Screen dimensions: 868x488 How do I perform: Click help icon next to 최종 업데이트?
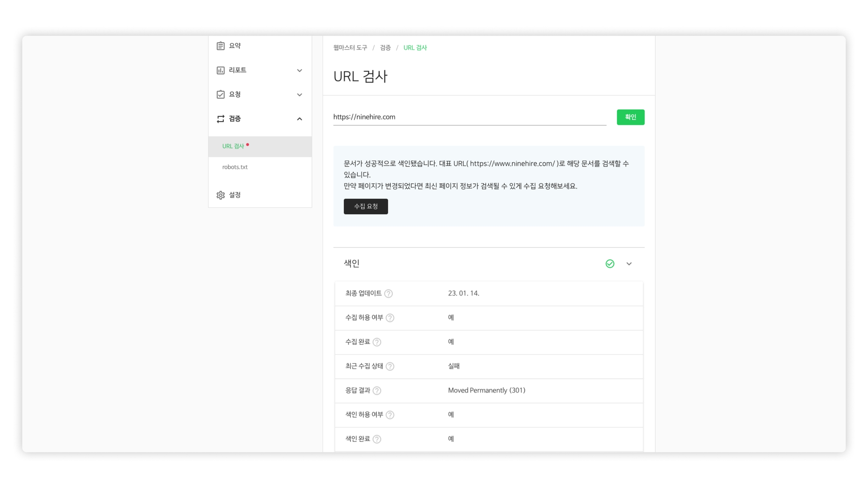pos(388,294)
